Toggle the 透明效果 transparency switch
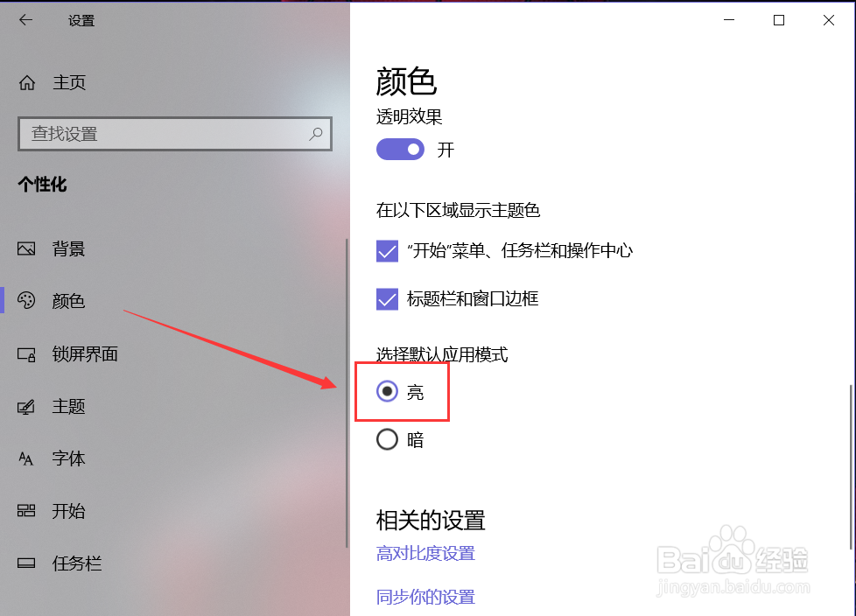Image resolution: width=856 pixels, height=616 pixels. click(400, 150)
